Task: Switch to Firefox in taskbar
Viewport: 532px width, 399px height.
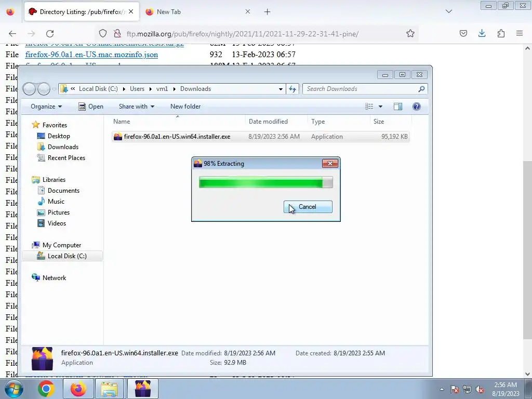Action: point(78,389)
